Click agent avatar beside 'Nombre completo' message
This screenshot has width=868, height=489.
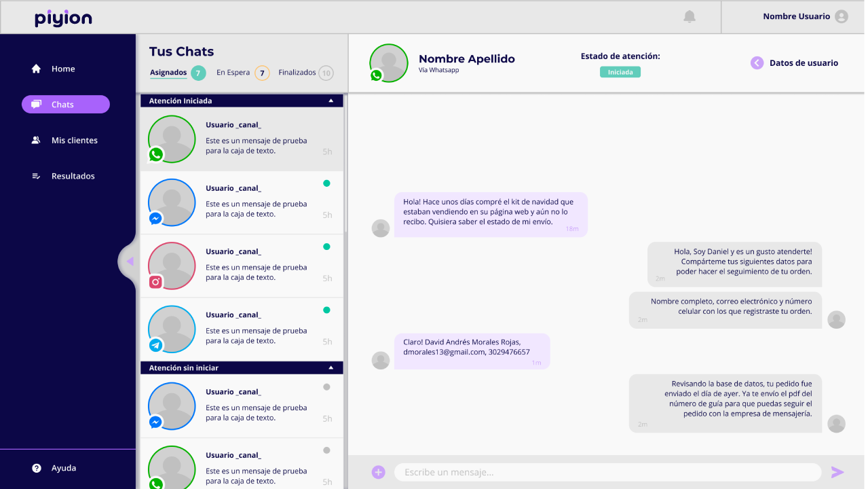(x=837, y=320)
